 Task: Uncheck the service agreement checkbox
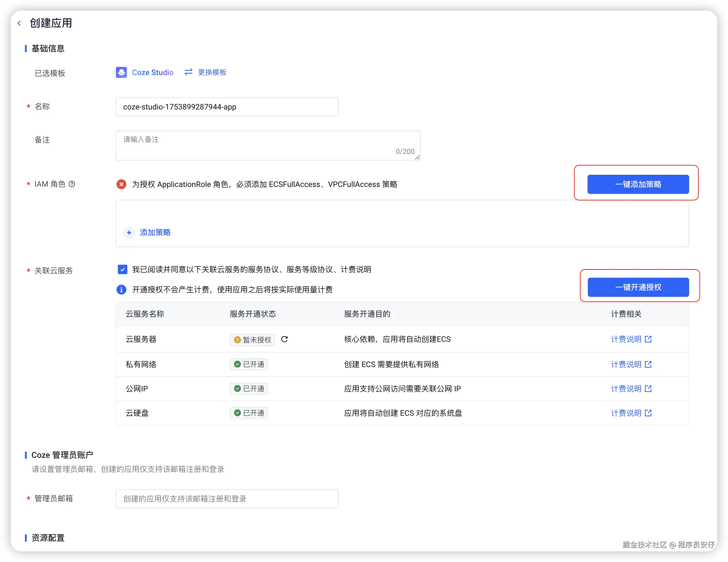122,269
